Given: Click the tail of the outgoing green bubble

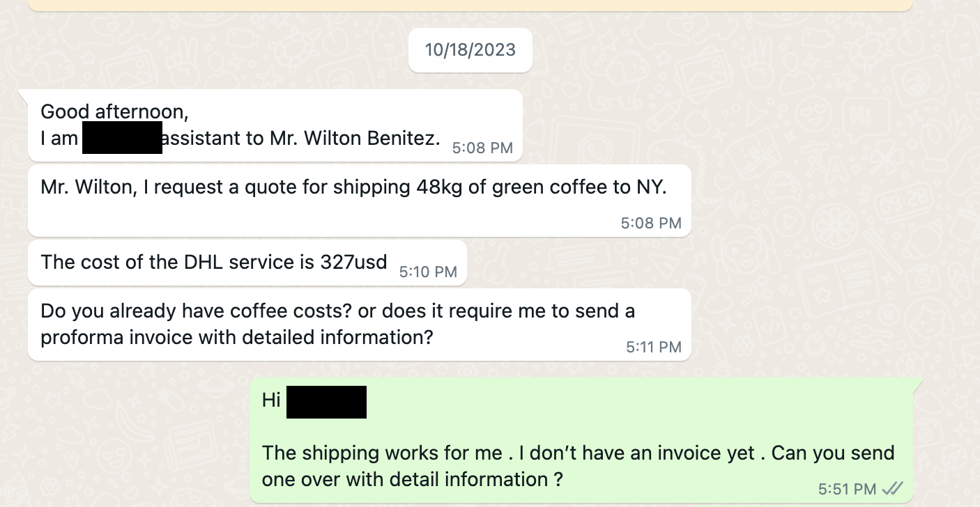Looking at the screenshot, I should point(917,384).
